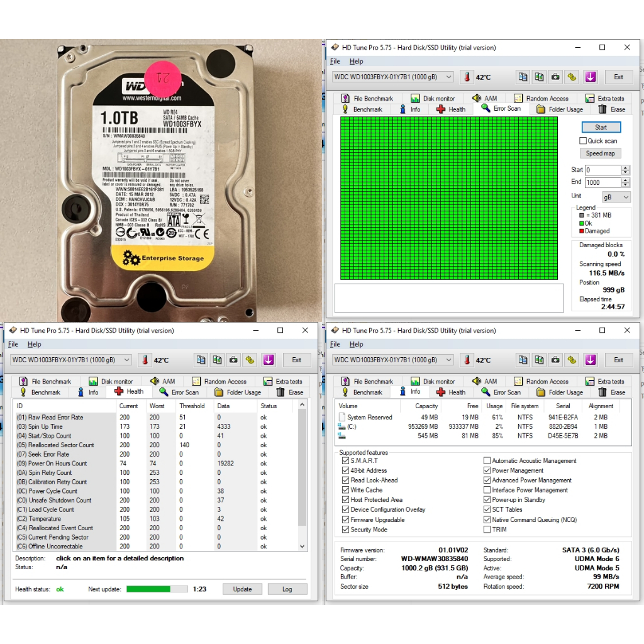Change the Unit dropdown from gB
Image resolution: width=644 pixels, height=644 pixels.
point(616,196)
